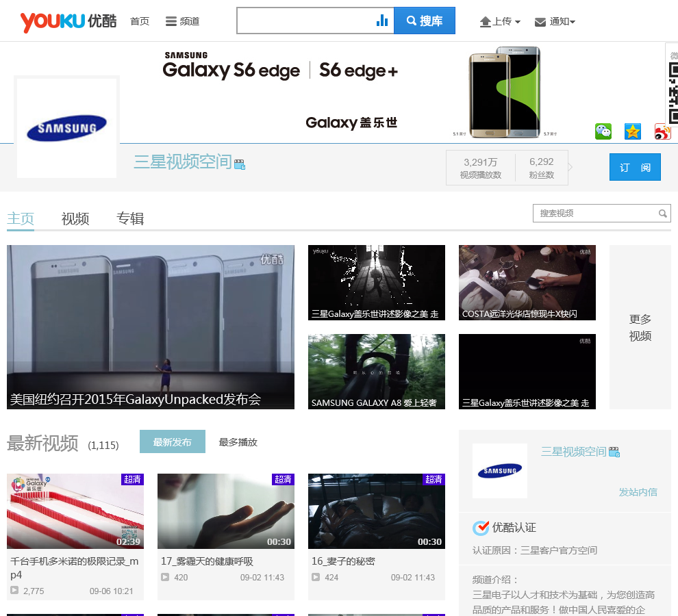Click the 搜库 search button
The height and width of the screenshot is (616, 678).
pyautogui.click(x=424, y=21)
